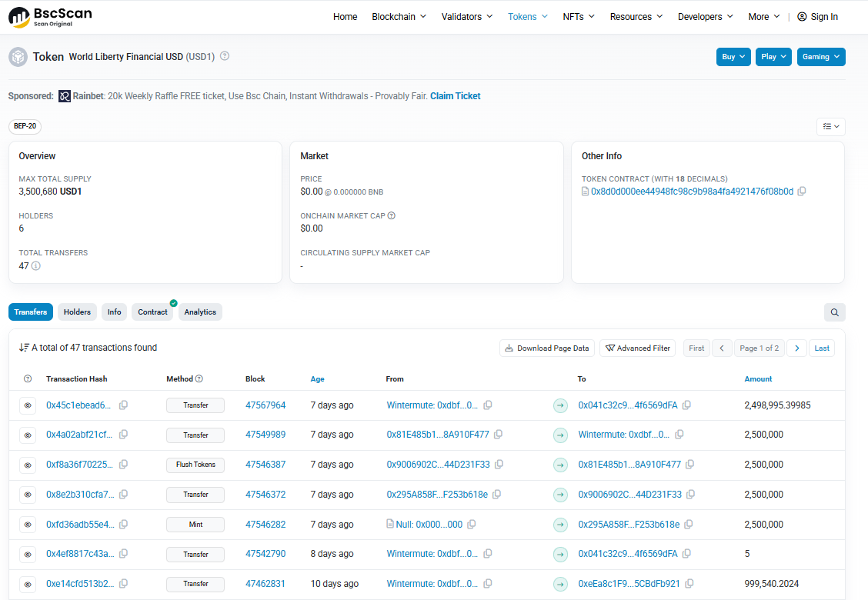View details eye icon for 0xf8a36f70225 row
This screenshot has width=868, height=600.
point(28,465)
